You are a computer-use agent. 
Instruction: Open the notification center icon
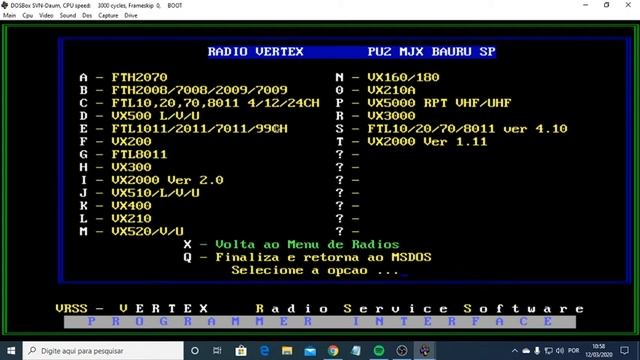click(x=624, y=351)
